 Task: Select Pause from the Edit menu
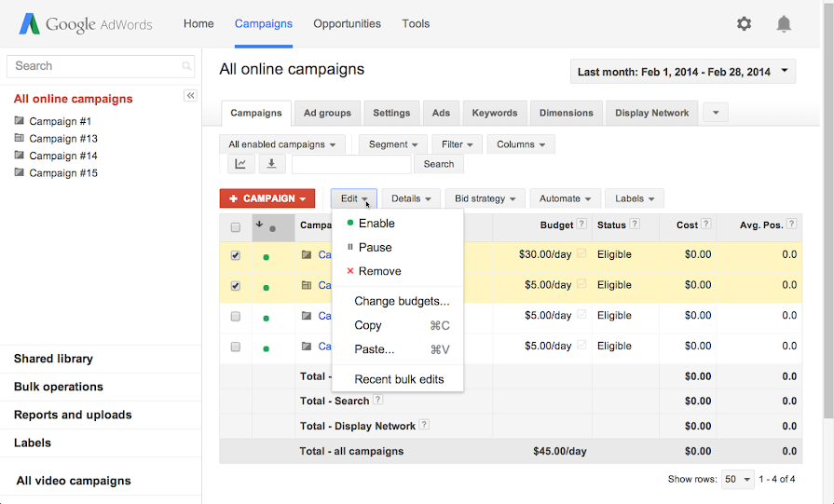[375, 248]
